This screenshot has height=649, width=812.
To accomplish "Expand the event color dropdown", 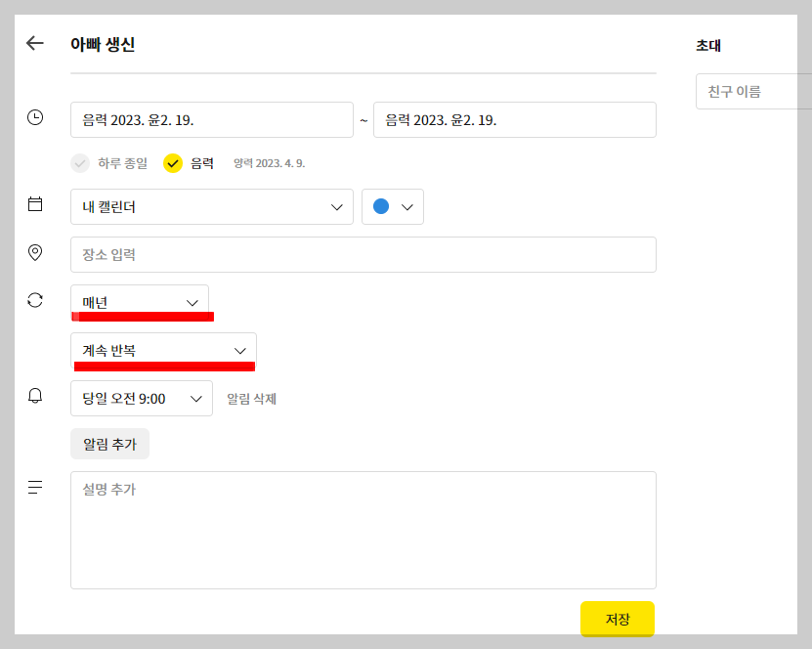I will (407, 206).
